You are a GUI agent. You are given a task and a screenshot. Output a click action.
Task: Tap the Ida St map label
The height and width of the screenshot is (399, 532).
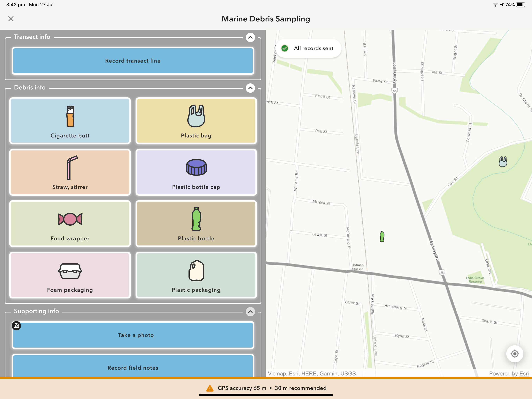(437, 72)
